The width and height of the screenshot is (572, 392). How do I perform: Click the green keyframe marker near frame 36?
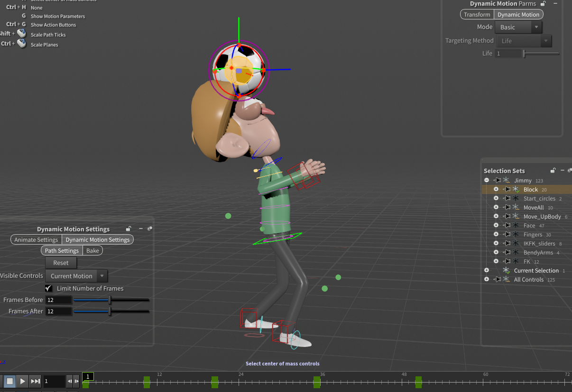(316, 382)
